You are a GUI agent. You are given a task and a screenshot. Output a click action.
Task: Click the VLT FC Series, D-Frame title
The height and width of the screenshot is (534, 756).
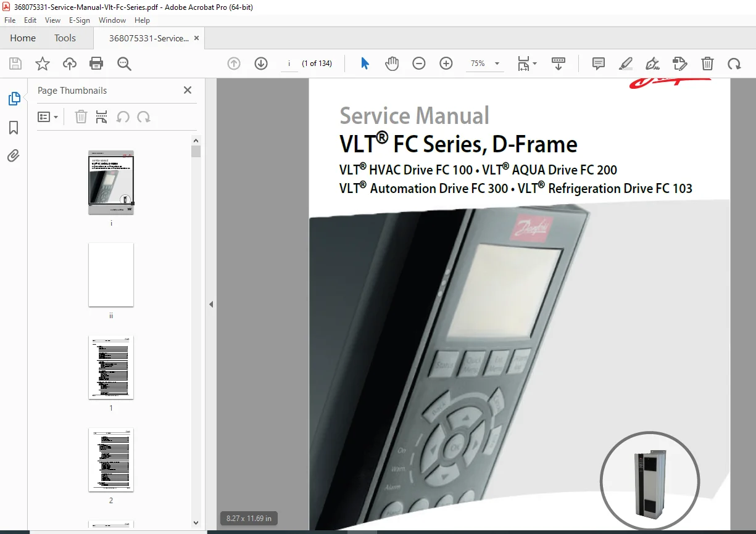click(x=459, y=144)
